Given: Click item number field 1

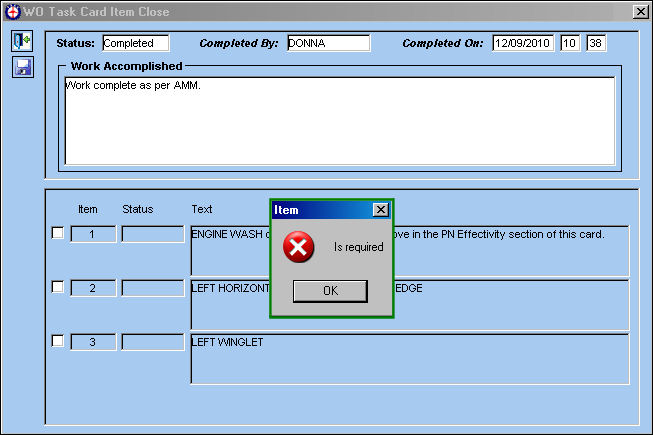Looking at the screenshot, I should tap(93, 234).
